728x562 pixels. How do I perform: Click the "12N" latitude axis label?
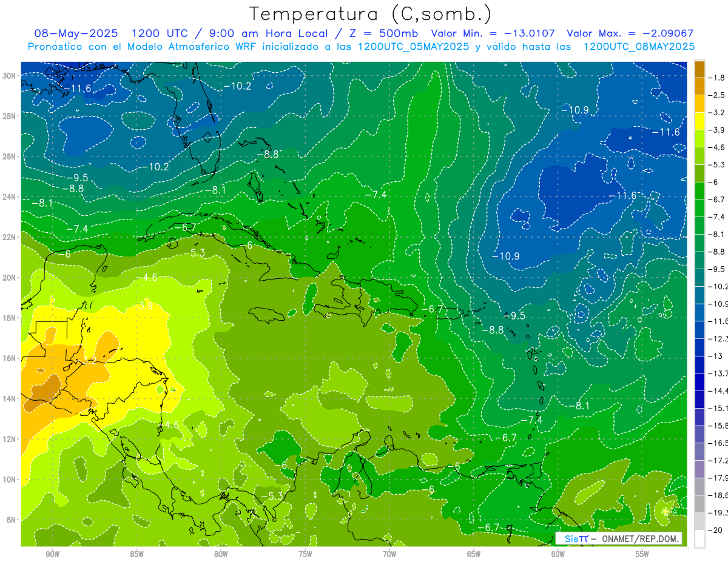coord(10,439)
